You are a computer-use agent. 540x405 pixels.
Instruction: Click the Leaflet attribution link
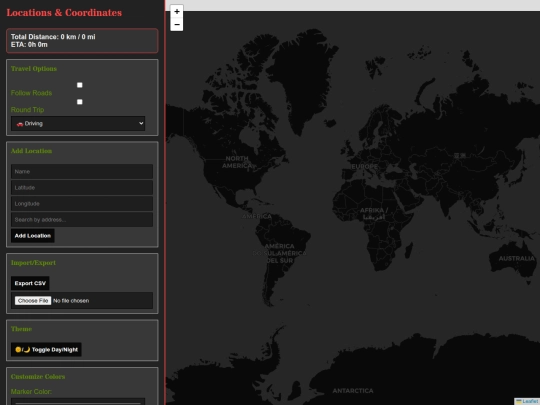click(x=531, y=402)
